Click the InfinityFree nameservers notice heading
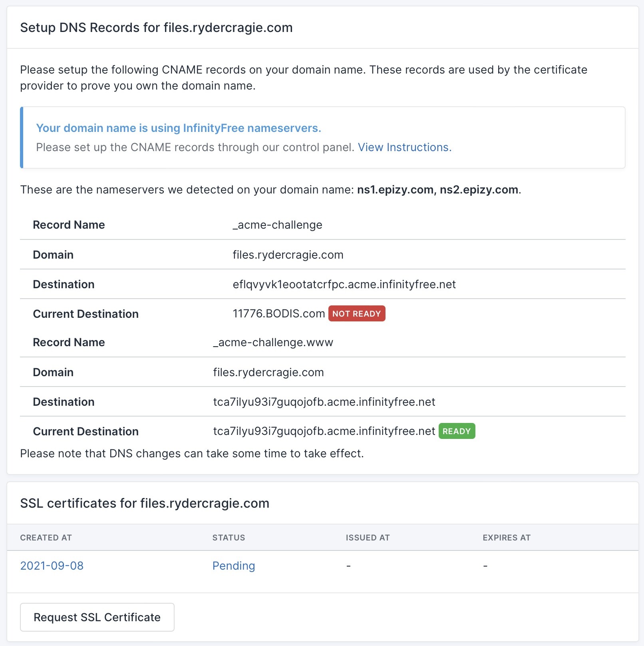644x646 pixels. click(179, 128)
